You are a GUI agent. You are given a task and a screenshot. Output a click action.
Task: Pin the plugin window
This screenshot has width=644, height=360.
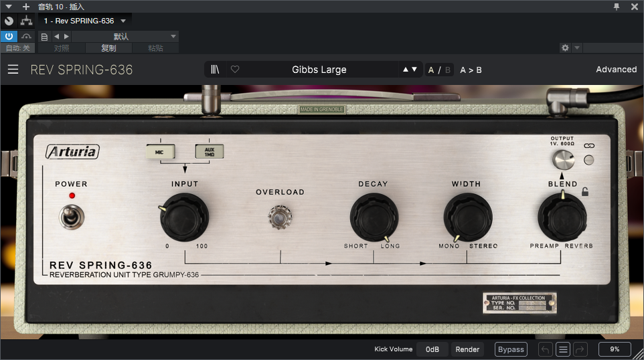(x=617, y=7)
